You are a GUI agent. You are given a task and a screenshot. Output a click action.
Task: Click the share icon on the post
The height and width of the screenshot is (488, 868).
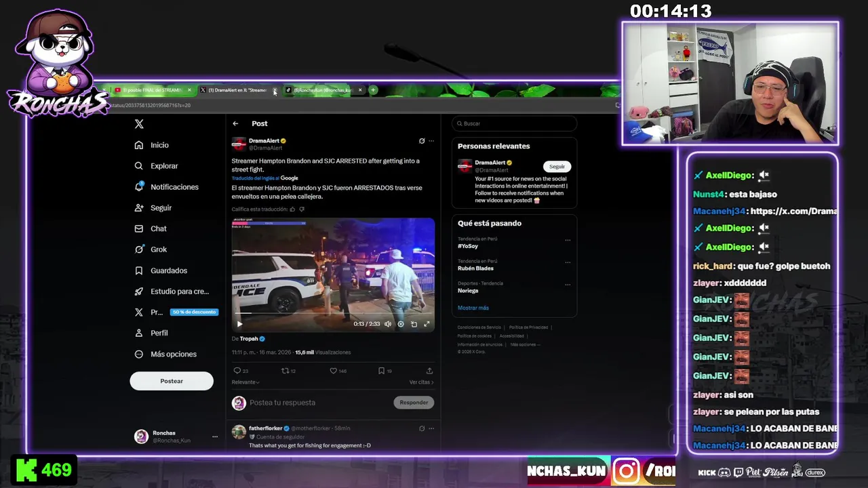(429, 371)
